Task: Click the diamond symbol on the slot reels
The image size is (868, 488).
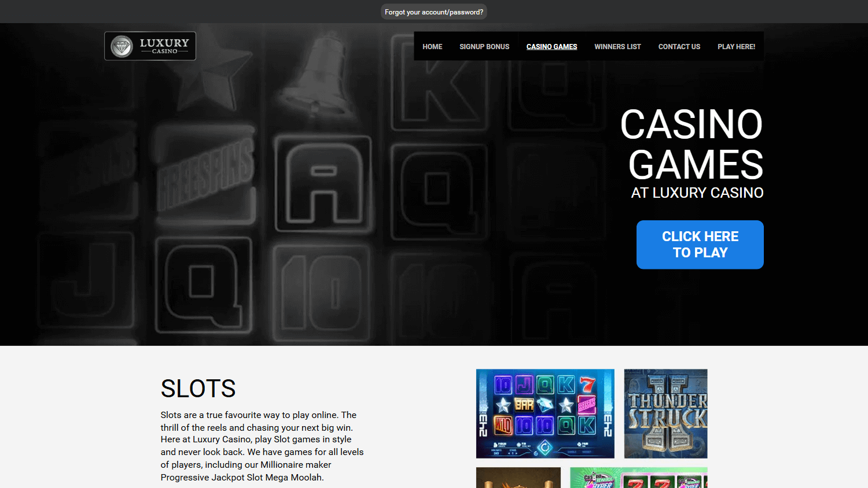Action: (545, 404)
